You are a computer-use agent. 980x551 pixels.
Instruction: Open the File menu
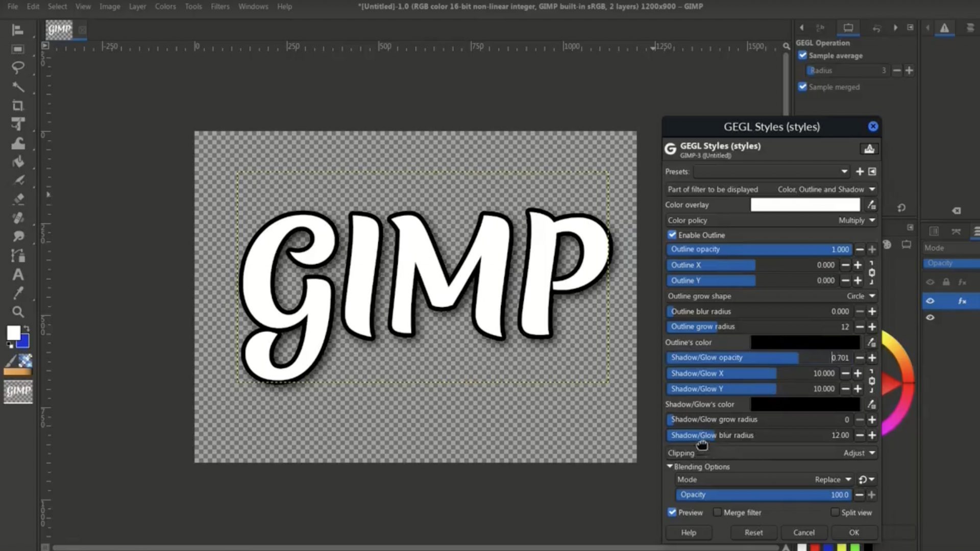tap(13, 7)
